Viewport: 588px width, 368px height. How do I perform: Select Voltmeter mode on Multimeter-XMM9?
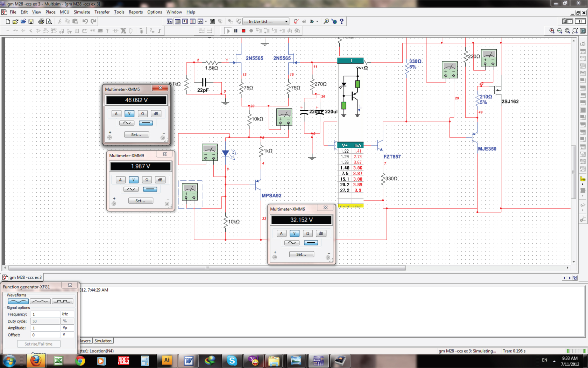coord(133,180)
